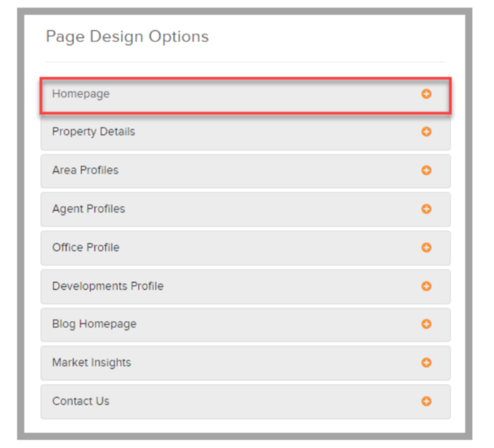This screenshot has height=448, width=494.
Task: Click the plus icon on Office Profile row
Action: (x=426, y=248)
